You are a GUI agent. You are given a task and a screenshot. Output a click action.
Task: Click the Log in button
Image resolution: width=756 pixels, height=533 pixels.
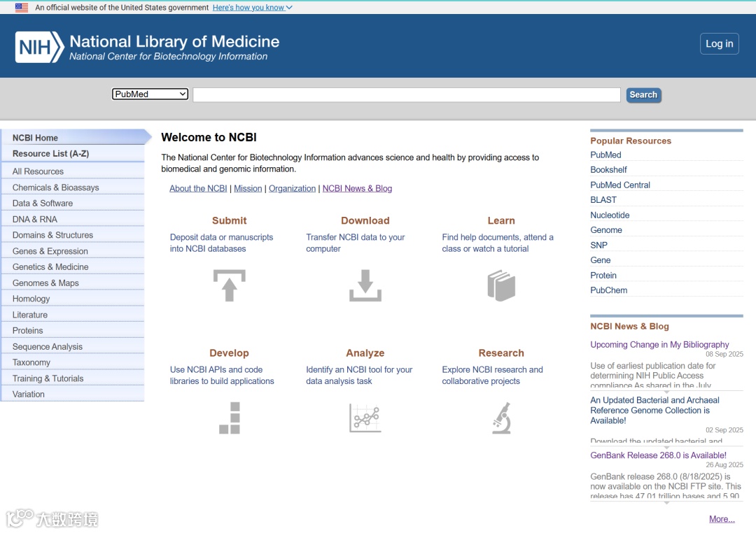719,44
